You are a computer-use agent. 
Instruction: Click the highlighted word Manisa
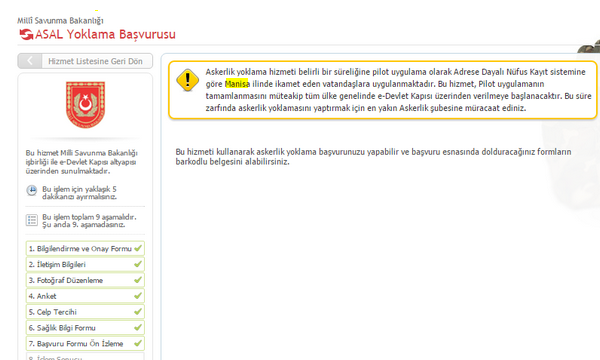pos(237,84)
